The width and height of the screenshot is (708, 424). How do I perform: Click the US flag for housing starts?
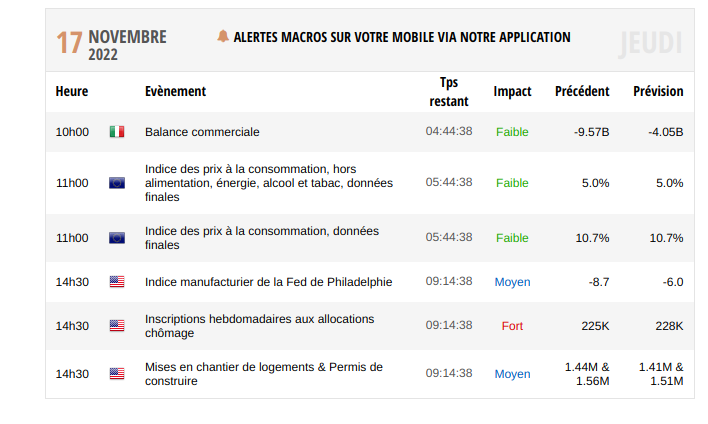tap(117, 374)
